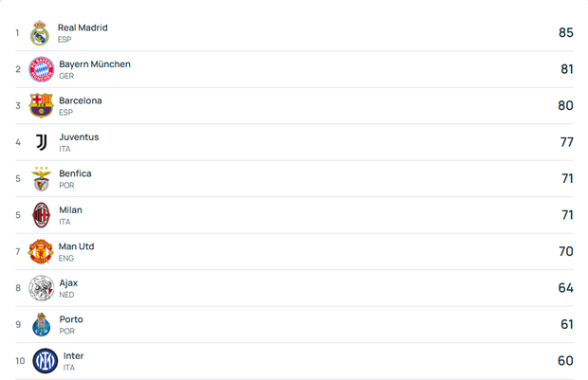
Task: Select the Barcelona team name
Action: click(x=81, y=100)
